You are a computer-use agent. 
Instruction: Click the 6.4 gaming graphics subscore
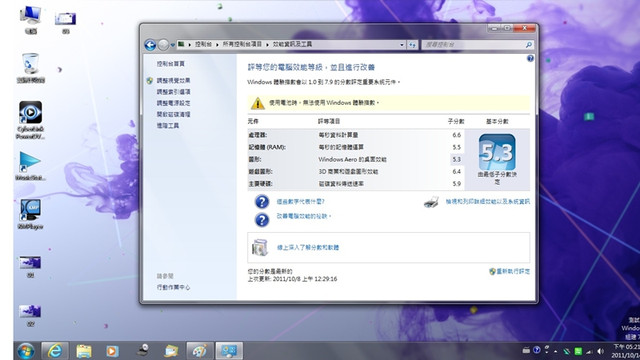(x=456, y=171)
